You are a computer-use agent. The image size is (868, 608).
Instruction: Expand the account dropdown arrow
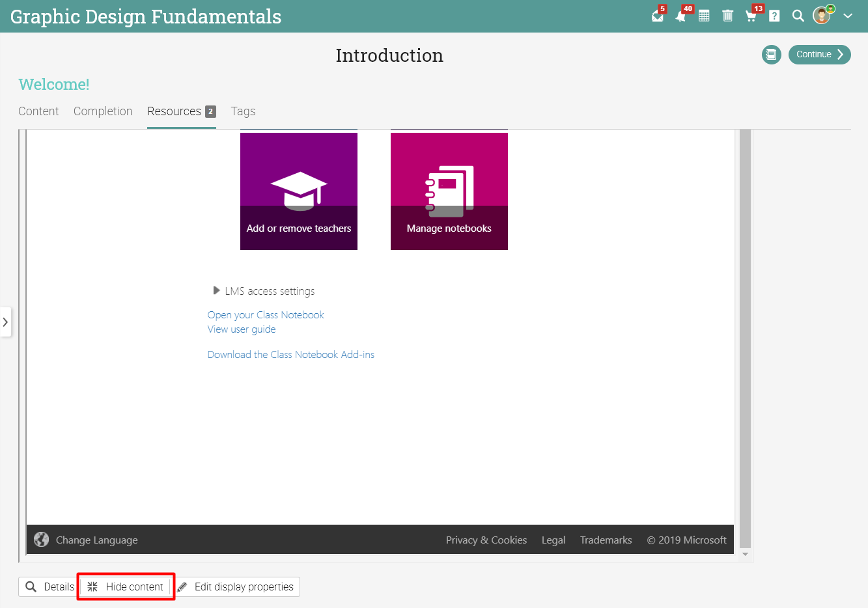(848, 16)
